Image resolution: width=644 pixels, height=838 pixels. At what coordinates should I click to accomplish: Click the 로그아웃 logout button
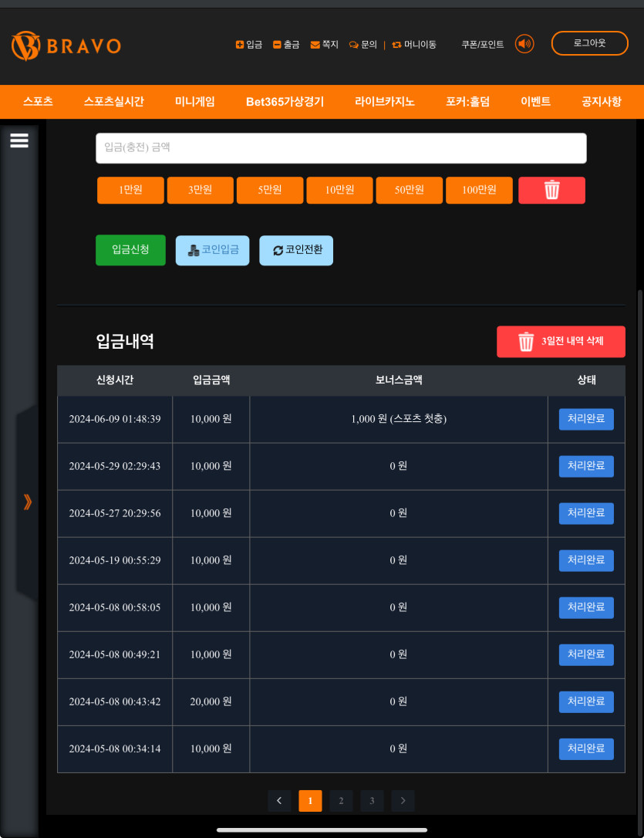click(589, 43)
